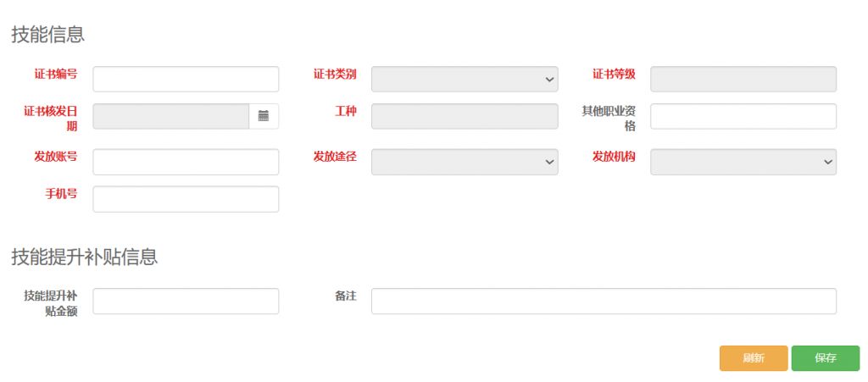The image size is (868, 382).
Task: Click the 技能提升补贴金额 input
Action: pos(186,301)
